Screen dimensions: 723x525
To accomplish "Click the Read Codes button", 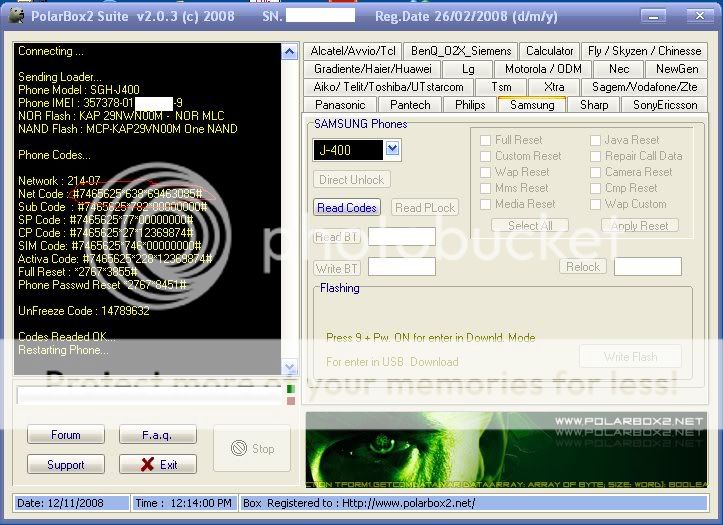I will (x=347, y=207).
